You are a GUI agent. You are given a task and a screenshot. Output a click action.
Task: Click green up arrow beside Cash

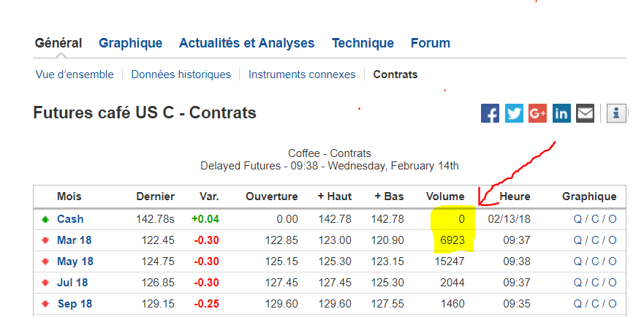tap(45, 219)
